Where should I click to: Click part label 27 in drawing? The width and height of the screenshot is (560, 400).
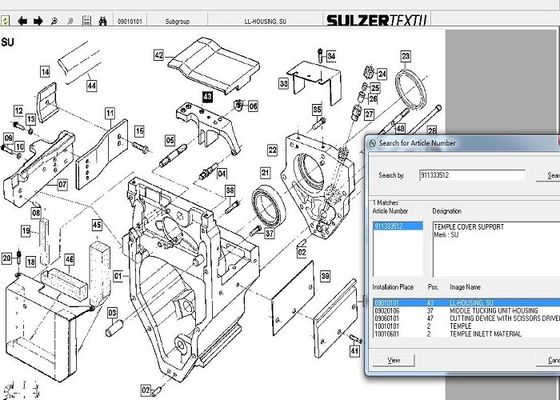tap(369, 114)
